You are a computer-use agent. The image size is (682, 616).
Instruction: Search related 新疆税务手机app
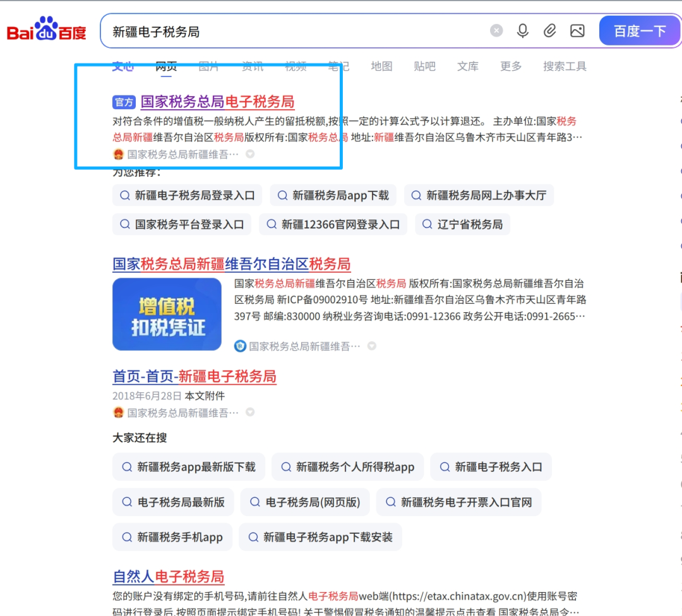(172, 537)
